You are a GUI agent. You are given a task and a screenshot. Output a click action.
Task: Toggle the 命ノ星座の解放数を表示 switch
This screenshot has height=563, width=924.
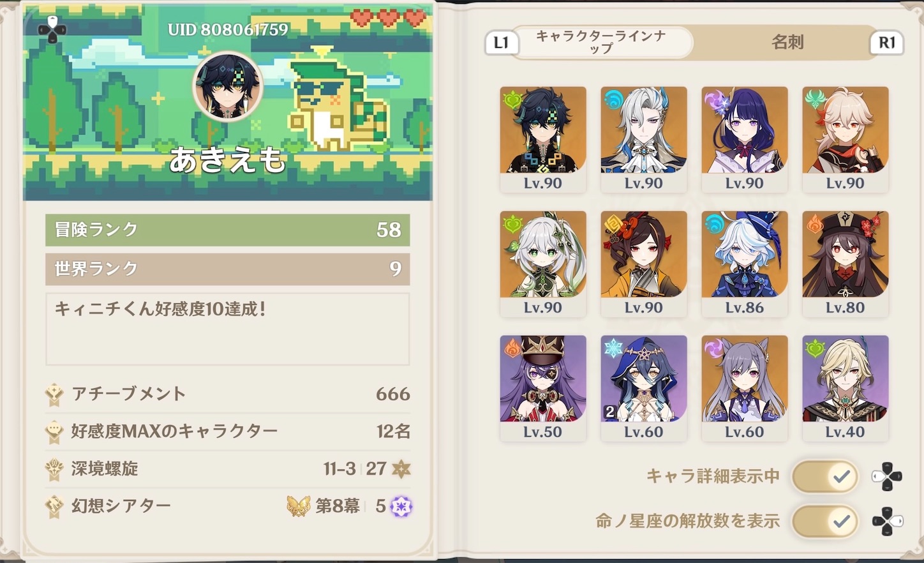[825, 522]
